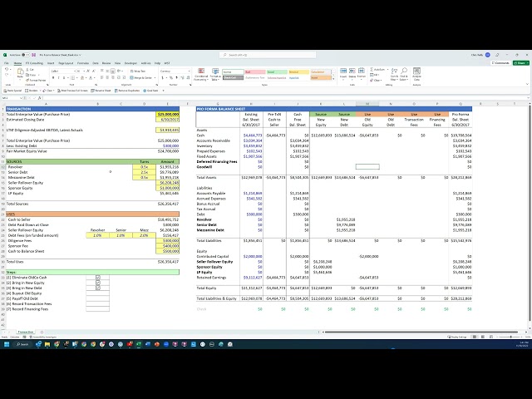
Task: Expand the cell styles gallery
Action: pos(333,79)
